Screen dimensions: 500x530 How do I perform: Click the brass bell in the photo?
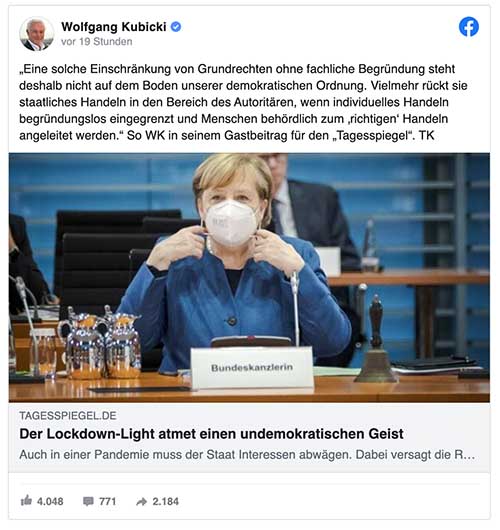pyautogui.click(x=376, y=339)
